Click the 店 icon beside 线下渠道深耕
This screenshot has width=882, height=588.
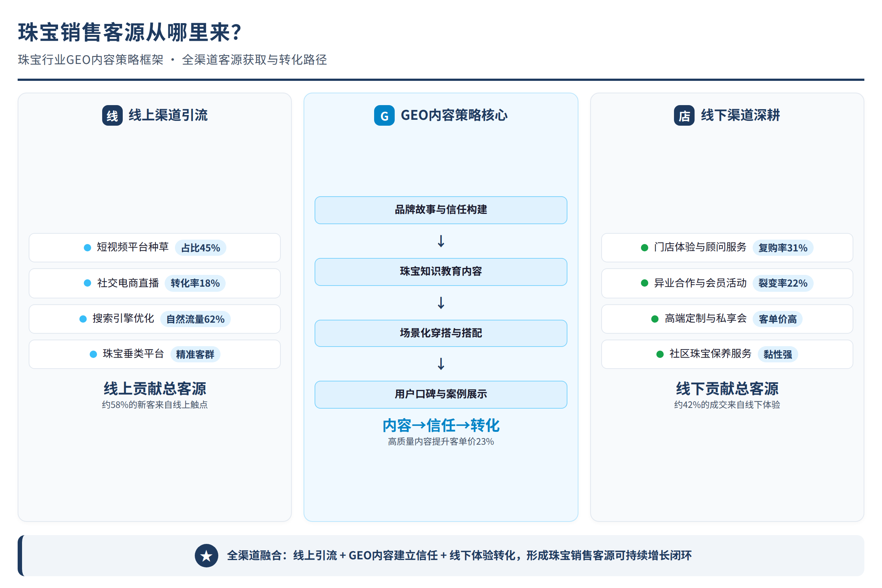point(684,115)
